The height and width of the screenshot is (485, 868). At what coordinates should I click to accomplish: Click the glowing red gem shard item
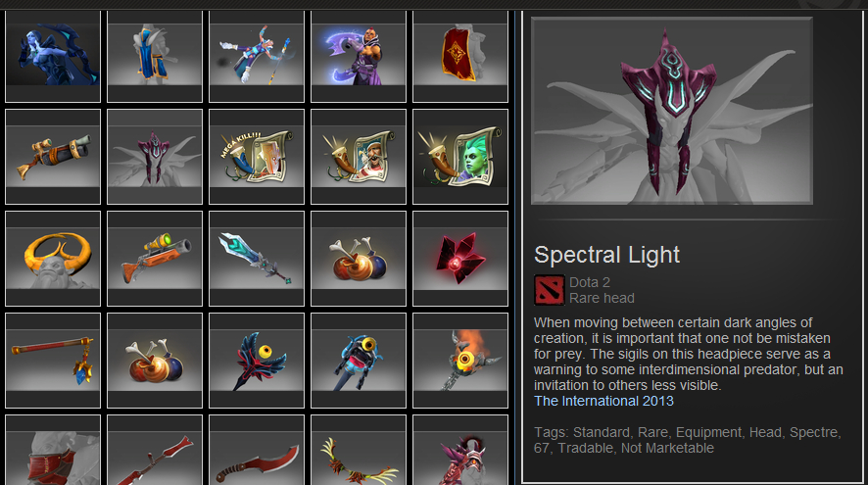pyautogui.click(x=460, y=259)
